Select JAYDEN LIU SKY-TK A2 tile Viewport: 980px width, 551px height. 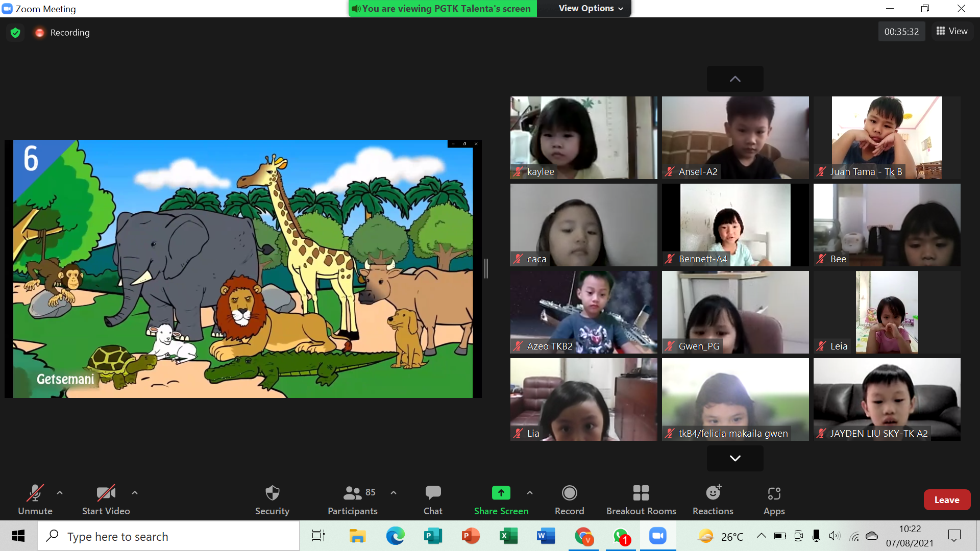click(887, 399)
